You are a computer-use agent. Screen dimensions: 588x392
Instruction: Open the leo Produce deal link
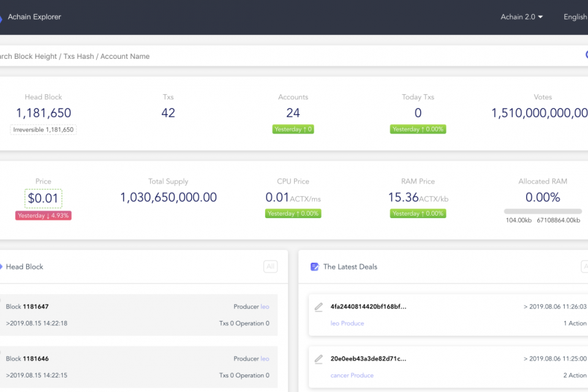pyautogui.click(x=347, y=323)
